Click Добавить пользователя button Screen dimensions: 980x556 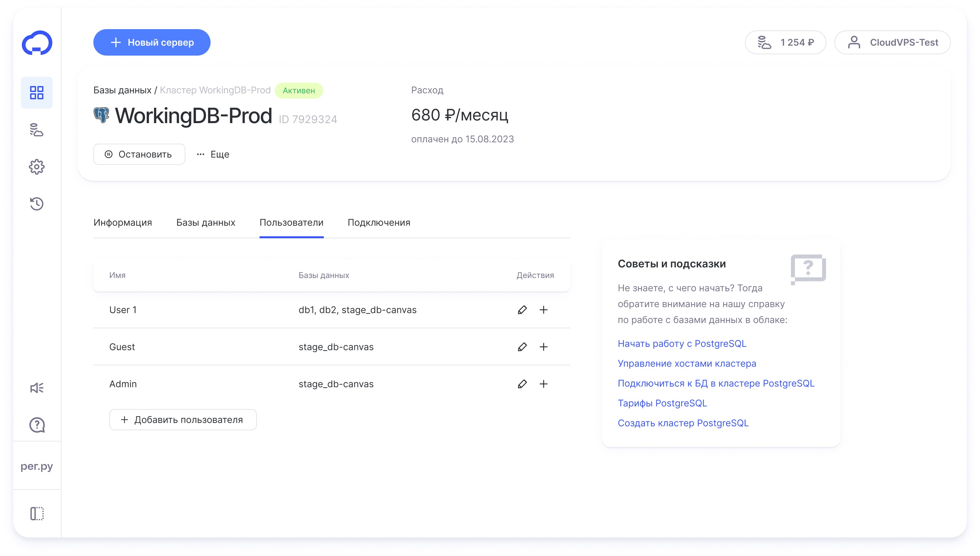pyautogui.click(x=182, y=420)
